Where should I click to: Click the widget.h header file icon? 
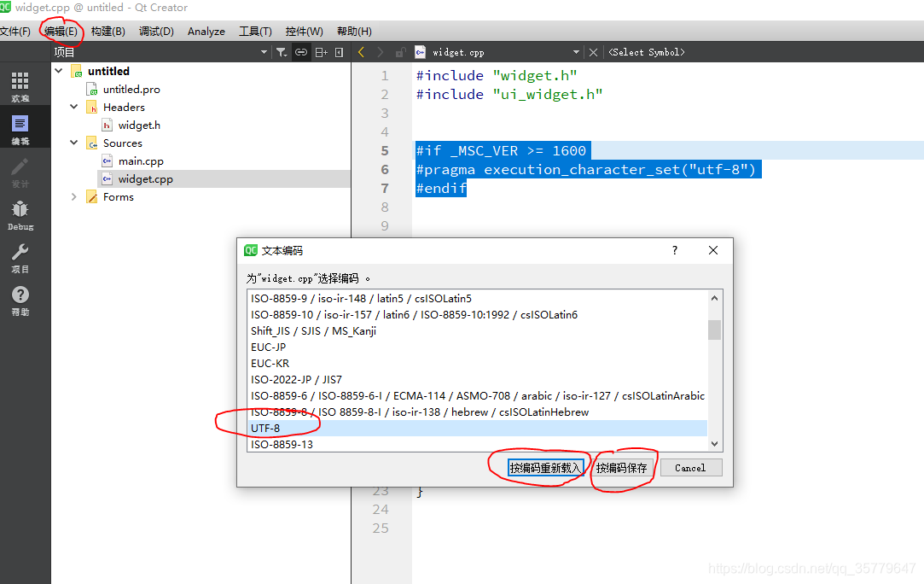coord(107,125)
